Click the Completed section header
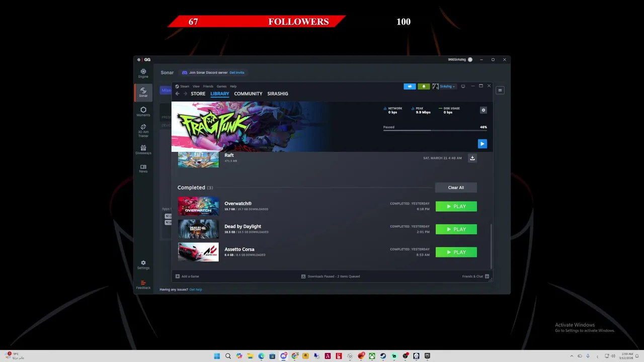Image resolution: width=644 pixels, height=362 pixels. (195, 188)
